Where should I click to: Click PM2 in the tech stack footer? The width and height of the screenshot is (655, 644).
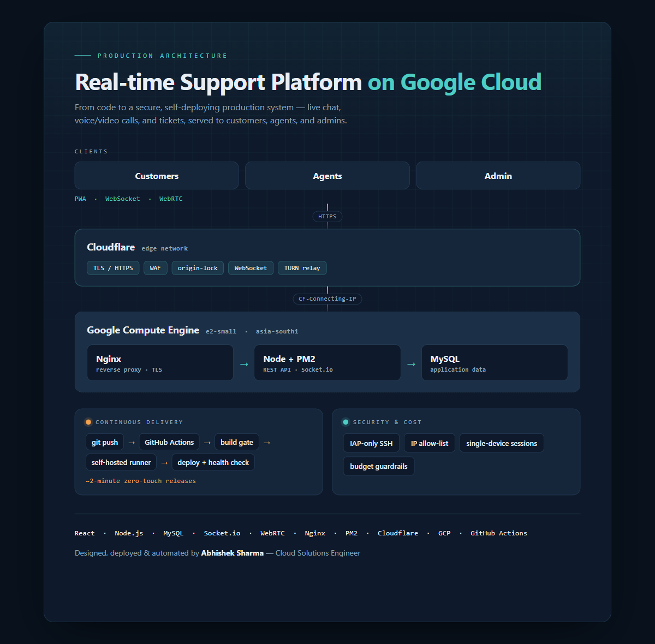[352, 533]
